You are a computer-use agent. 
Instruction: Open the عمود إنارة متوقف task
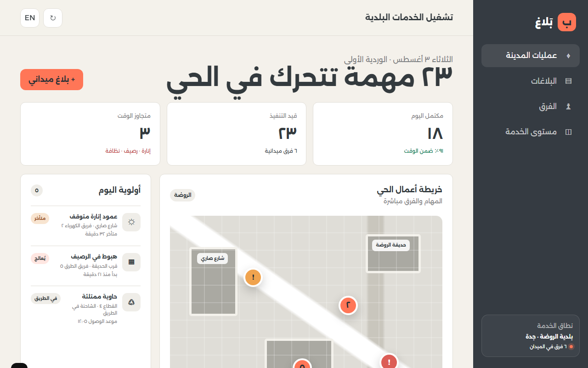click(x=85, y=225)
